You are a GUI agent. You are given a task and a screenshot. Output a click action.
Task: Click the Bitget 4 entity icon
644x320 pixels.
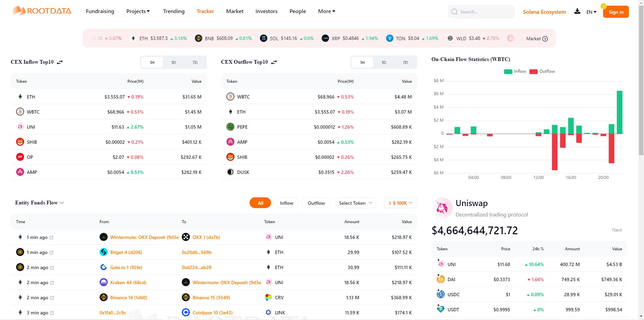pyautogui.click(x=104, y=252)
